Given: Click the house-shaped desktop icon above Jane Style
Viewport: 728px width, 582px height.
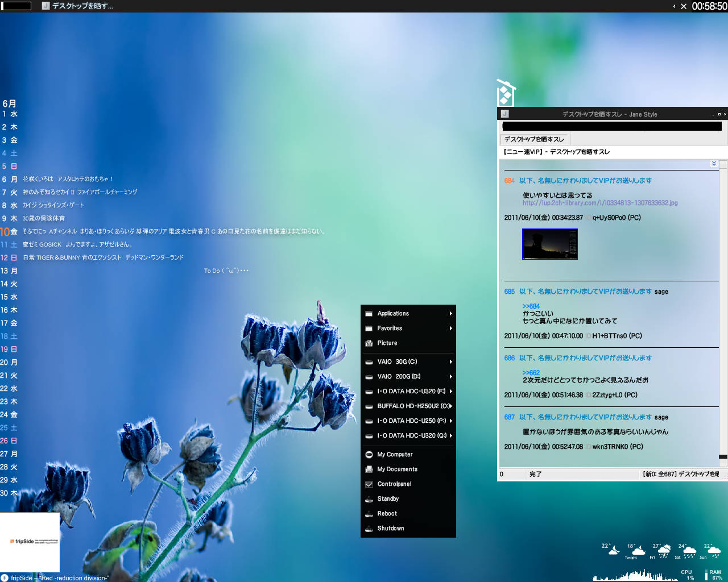Looking at the screenshot, I should click(505, 93).
